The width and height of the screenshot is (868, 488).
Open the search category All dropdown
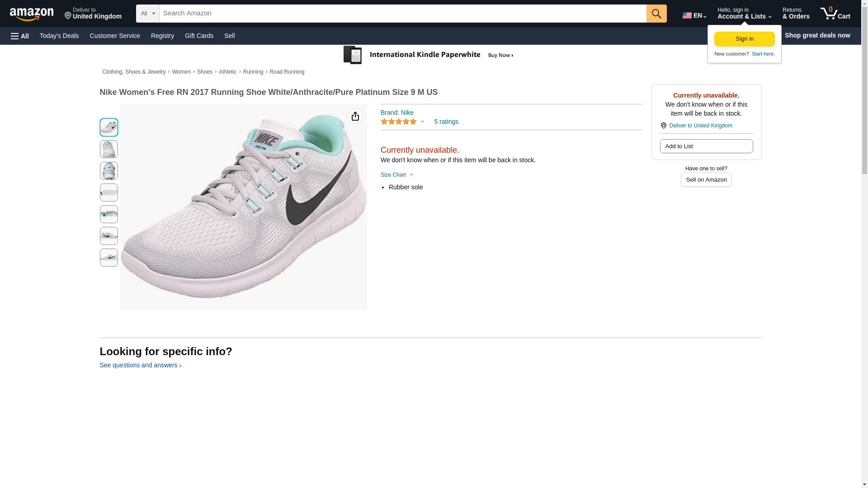147,14
